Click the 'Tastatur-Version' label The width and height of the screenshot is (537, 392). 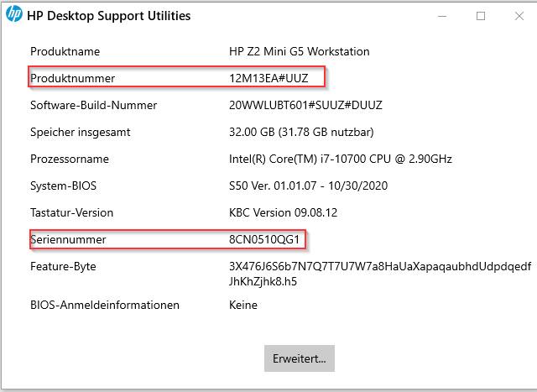(71, 213)
